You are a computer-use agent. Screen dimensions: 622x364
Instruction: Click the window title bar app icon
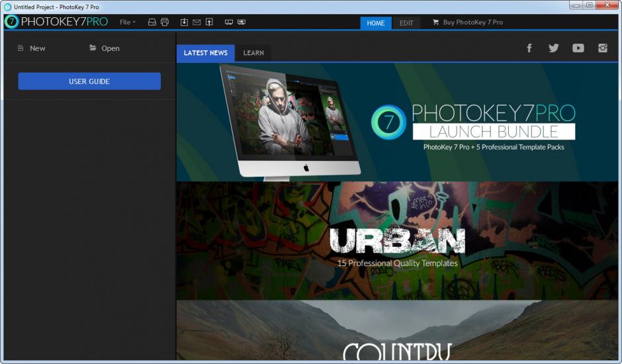click(7, 7)
